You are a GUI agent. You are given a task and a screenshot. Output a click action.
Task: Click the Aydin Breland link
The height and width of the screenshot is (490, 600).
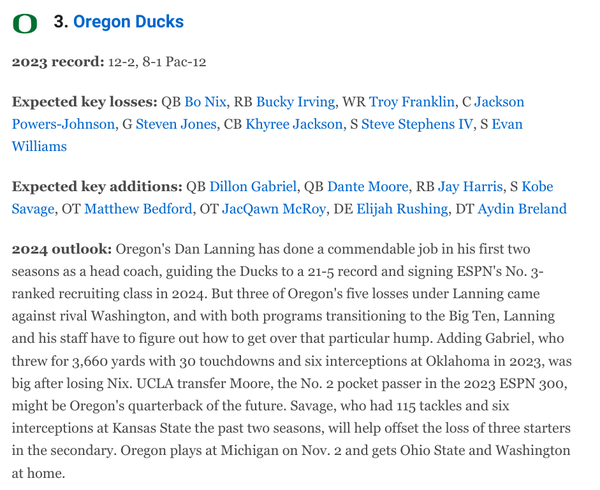pyautogui.click(x=522, y=208)
